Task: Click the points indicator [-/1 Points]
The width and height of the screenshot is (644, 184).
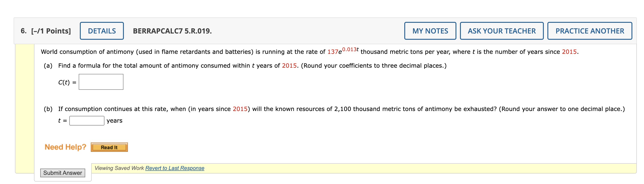Action: point(51,30)
